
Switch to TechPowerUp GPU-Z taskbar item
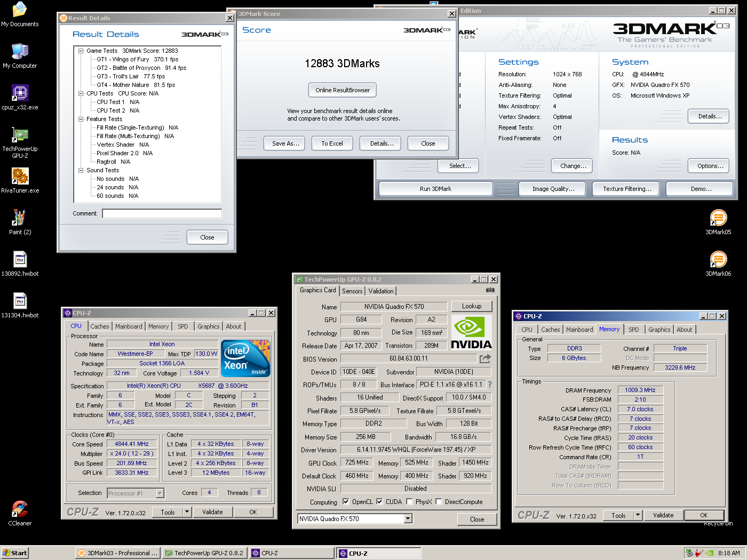click(205, 553)
